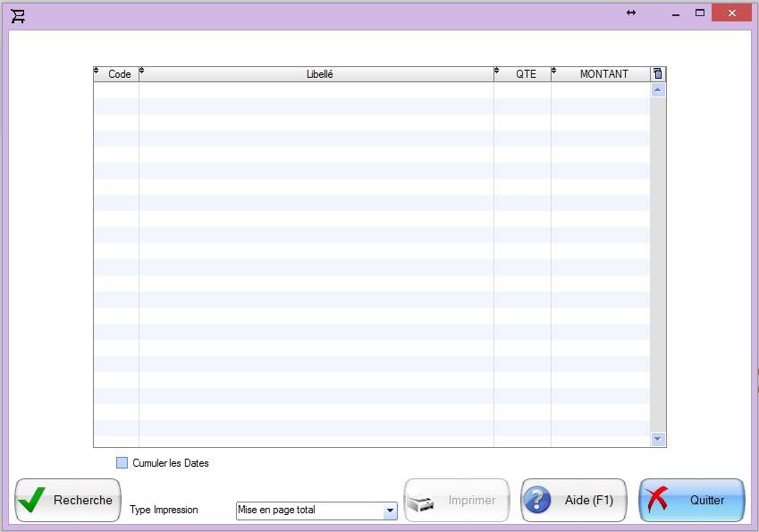Click the sort arrows left of Code header

click(97, 71)
